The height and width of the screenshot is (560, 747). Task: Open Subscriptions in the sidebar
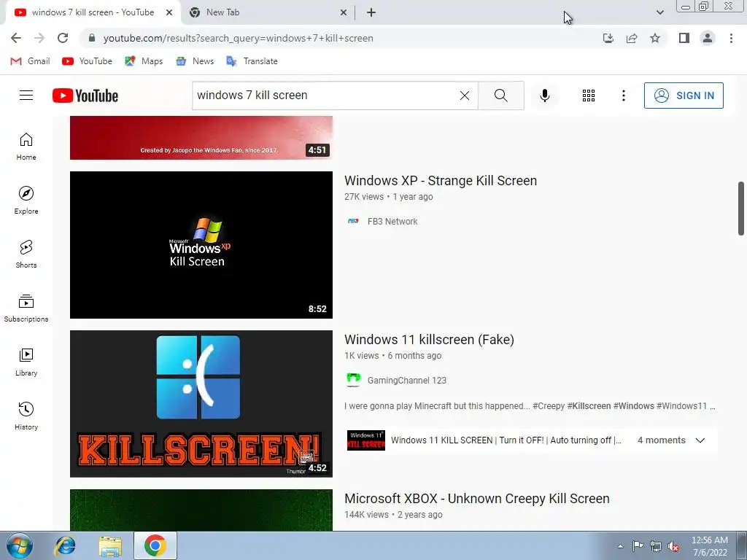pos(26,308)
